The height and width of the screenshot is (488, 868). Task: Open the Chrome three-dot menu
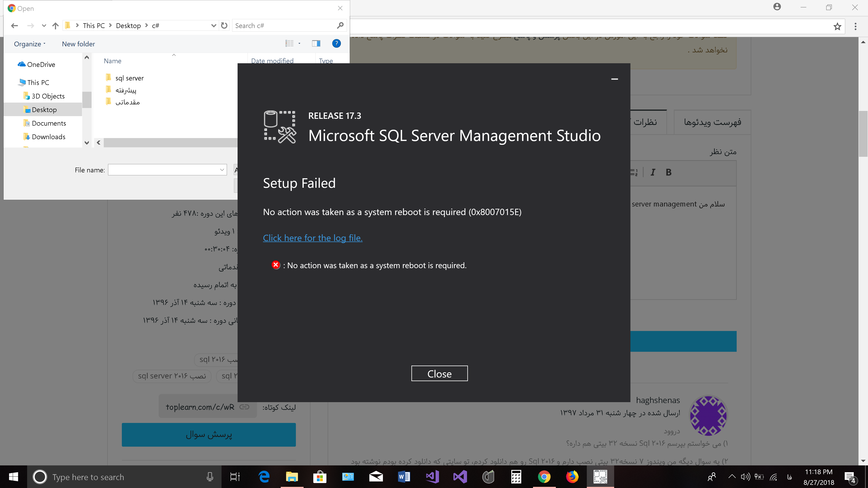point(855,26)
